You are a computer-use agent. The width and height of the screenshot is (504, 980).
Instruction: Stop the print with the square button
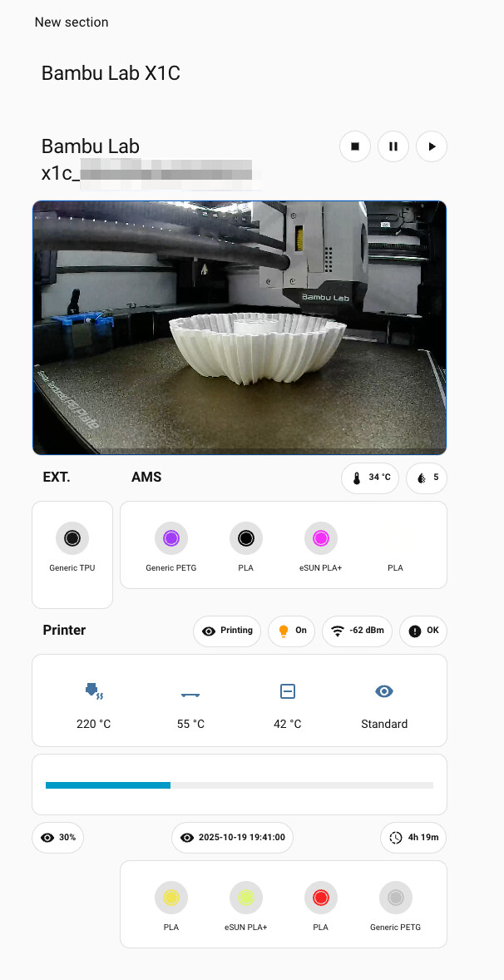click(355, 146)
